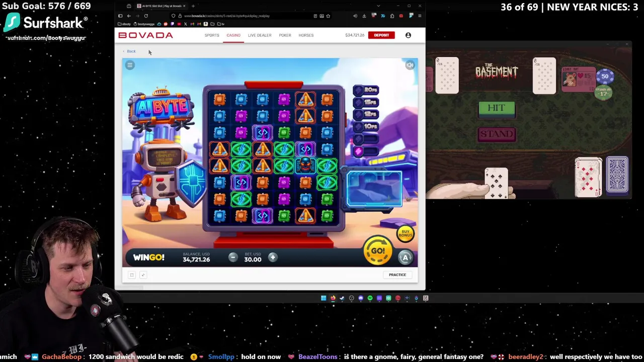Click the shrink view icon beside fullscreen
Viewport: 644px width, 362px height.
[x=143, y=275]
